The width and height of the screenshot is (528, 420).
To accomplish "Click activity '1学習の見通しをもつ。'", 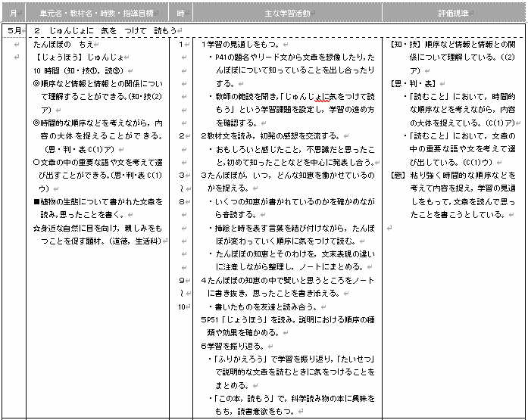I will point(240,44).
